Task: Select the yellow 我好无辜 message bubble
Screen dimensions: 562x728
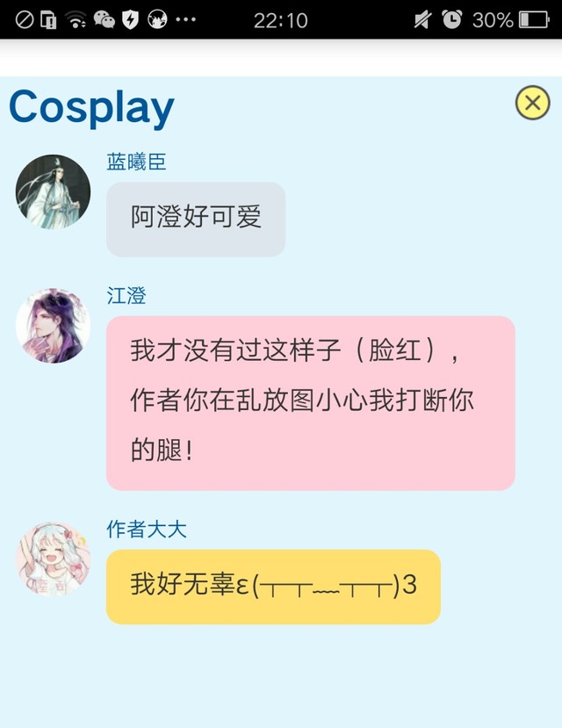Action: pos(273,587)
